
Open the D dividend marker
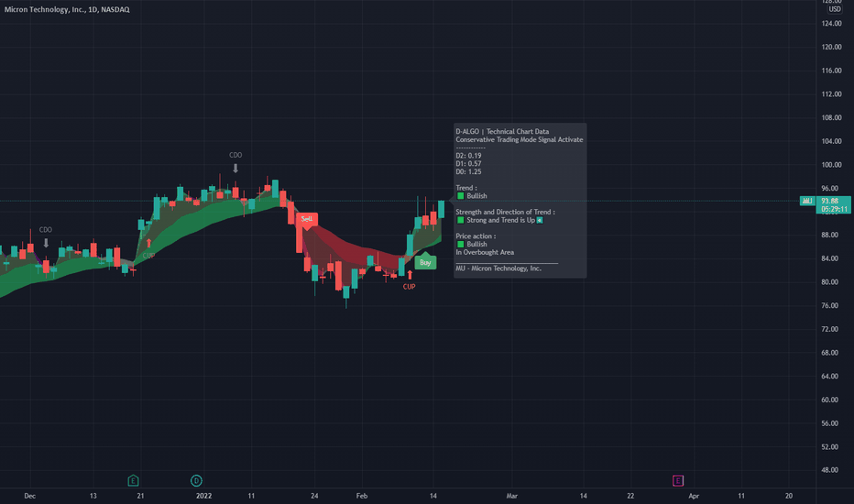coord(196,480)
